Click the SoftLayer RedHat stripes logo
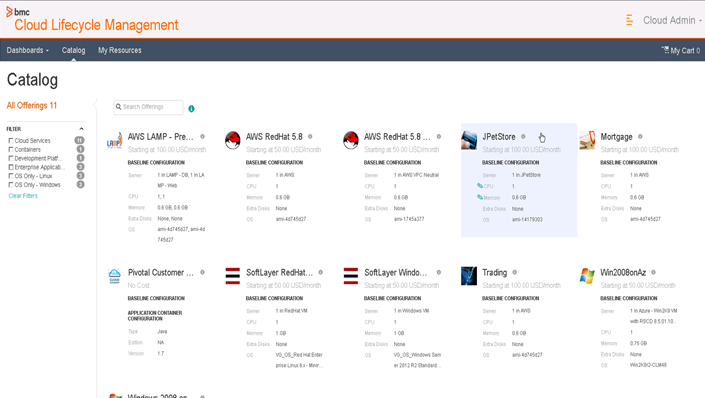 [232, 276]
